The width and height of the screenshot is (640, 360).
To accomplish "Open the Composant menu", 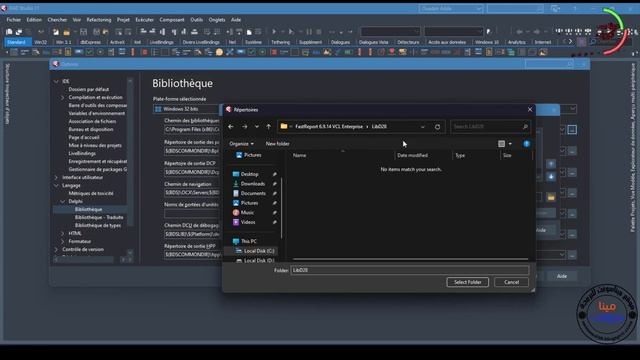I will point(172,20).
